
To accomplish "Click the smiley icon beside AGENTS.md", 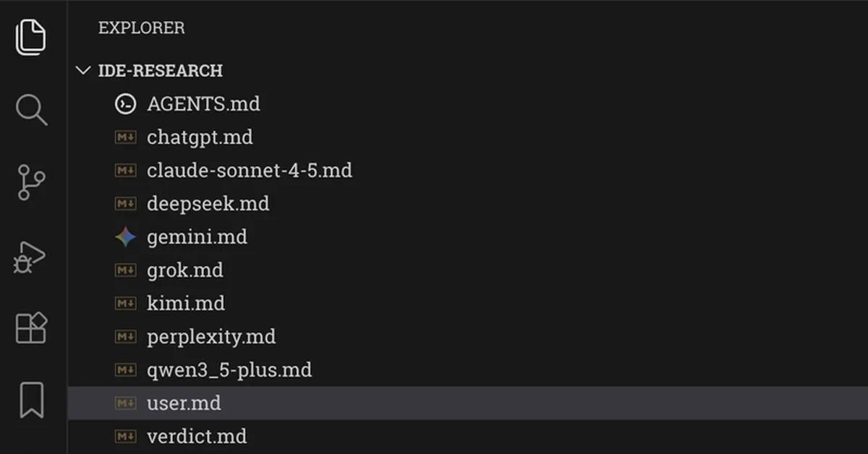I will point(125,103).
